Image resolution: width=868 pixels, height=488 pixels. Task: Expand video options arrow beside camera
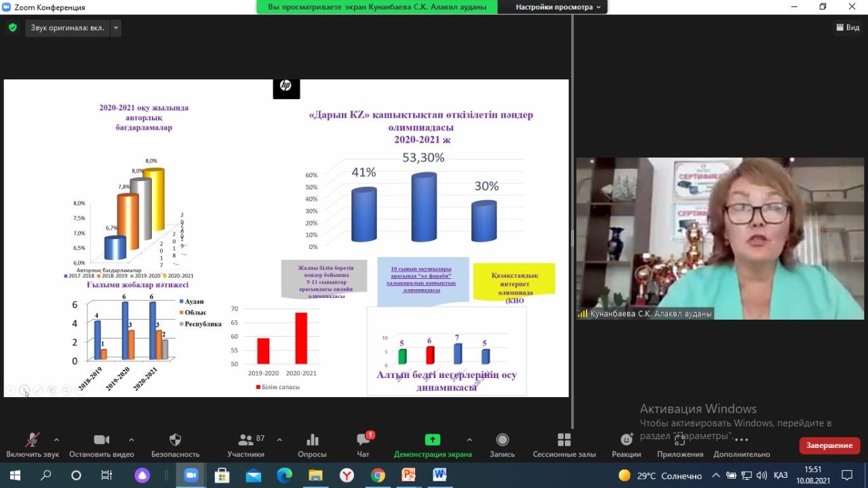tap(132, 440)
